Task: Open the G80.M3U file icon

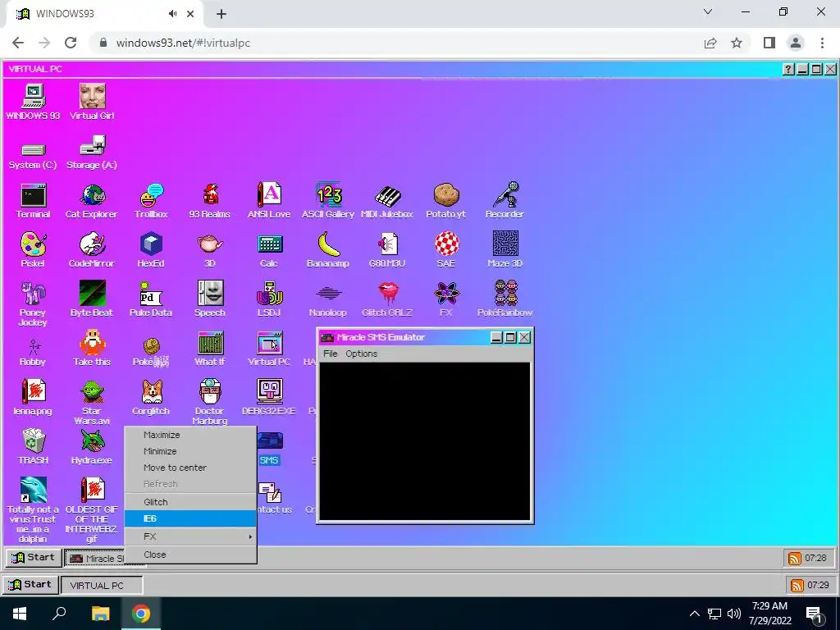Action: [387, 250]
